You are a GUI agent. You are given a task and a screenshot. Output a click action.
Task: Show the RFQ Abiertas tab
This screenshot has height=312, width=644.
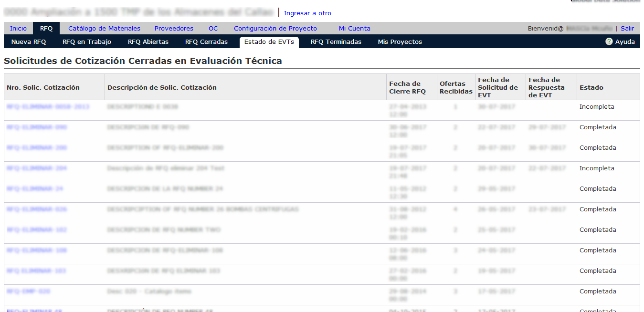tap(148, 42)
